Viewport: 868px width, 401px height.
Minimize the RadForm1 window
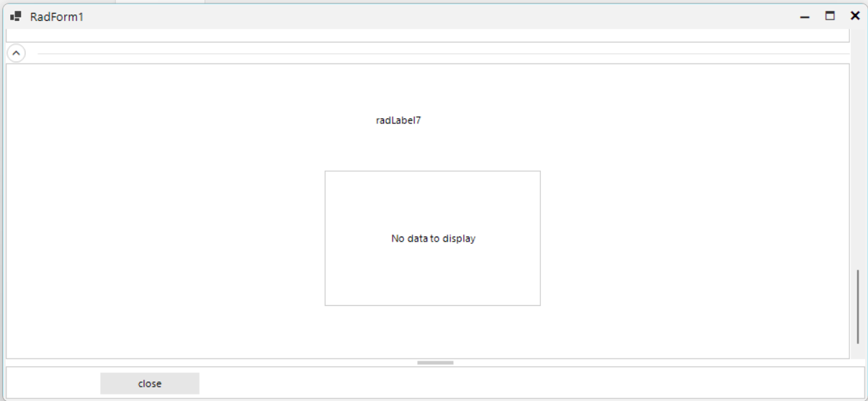point(806,16)
